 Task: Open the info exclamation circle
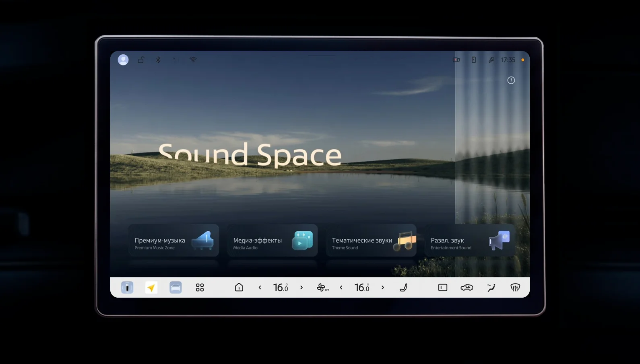pyautogui.click(x=511, y=80)
